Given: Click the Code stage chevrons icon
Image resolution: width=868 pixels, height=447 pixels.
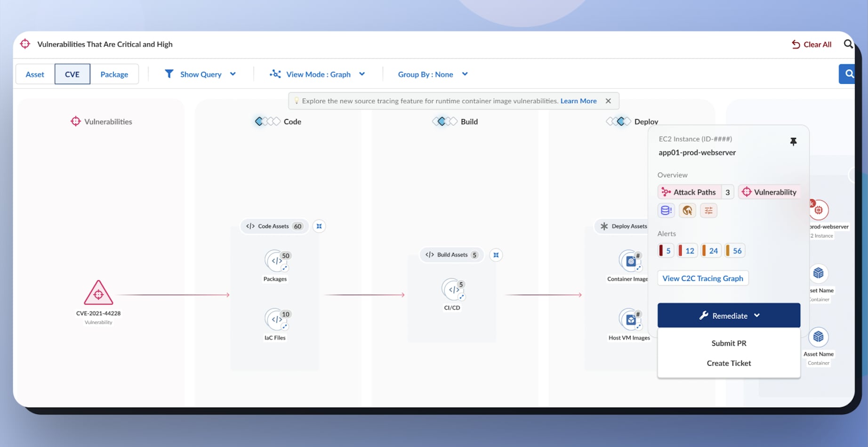Looking at the screenshot, I should [267, 121].
